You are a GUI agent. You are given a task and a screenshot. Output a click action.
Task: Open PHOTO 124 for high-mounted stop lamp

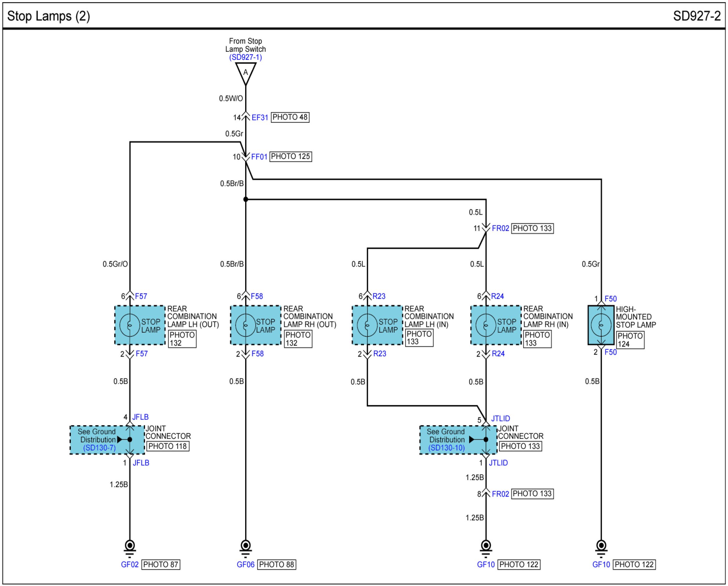point(630,340)
